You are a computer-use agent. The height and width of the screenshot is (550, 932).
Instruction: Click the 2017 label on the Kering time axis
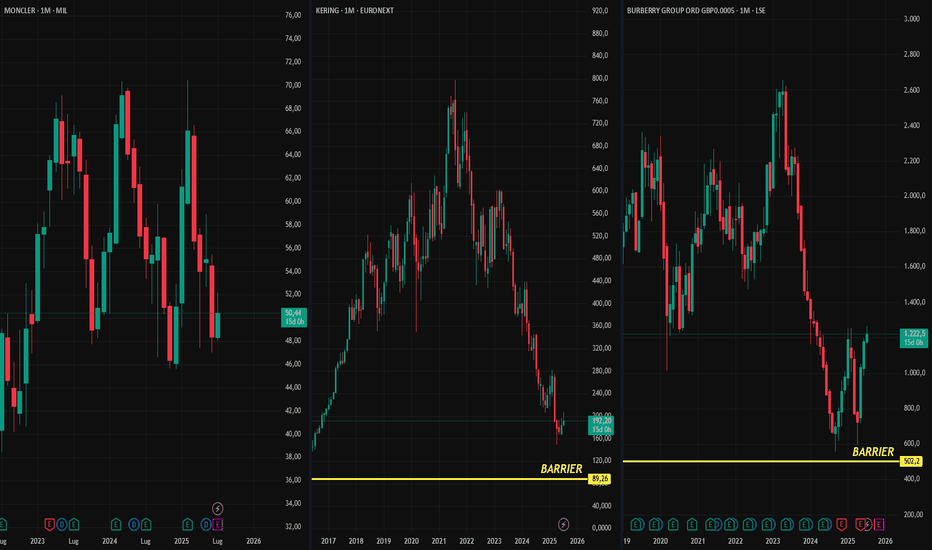pyautogui.click(x=328, y=541)
